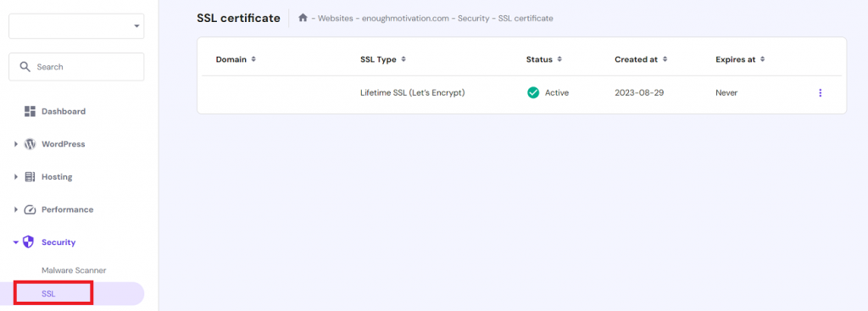Viewport: 868px width, 311px height.
Task: Open Dashboard from sidebar
Action: [x=64, y=111]
